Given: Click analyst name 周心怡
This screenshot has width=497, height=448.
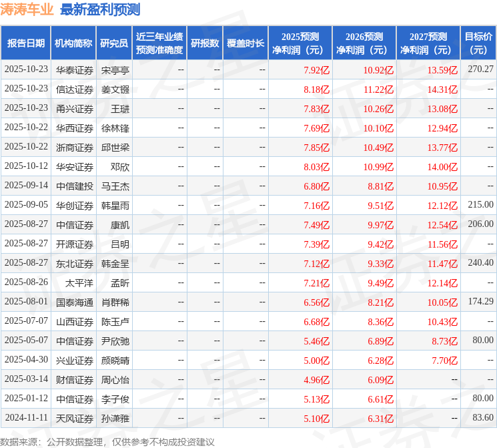Looking at the screenshot, I should pyautogui.click(x=115, y=380).
